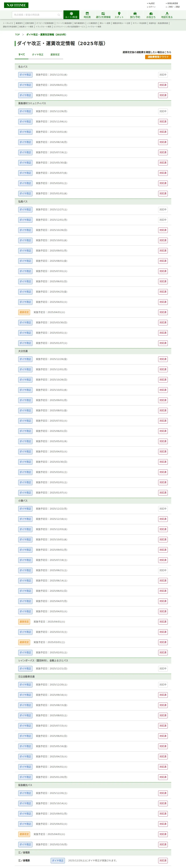Click the 通勤費管理クラウド orange button
The width and height of the screenshot is (186, 868).
click(158, 57)
